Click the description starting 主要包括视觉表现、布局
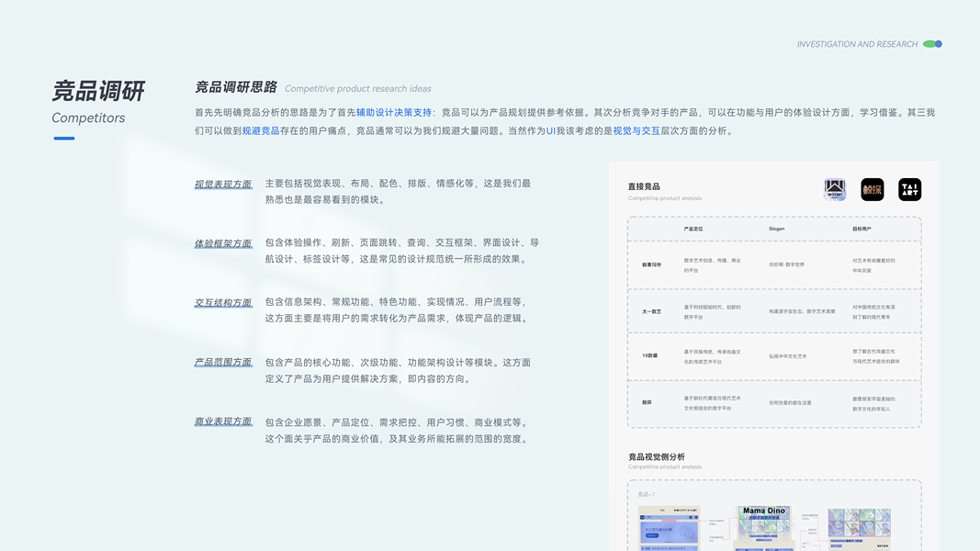Viewport: 980px width, 551px height. tap(398, 191)
